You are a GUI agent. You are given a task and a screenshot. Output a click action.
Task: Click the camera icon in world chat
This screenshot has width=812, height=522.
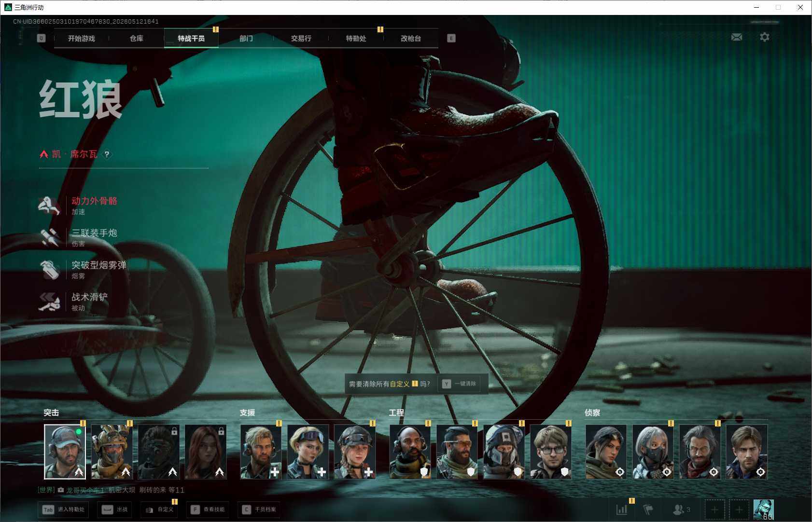point(61,490)
